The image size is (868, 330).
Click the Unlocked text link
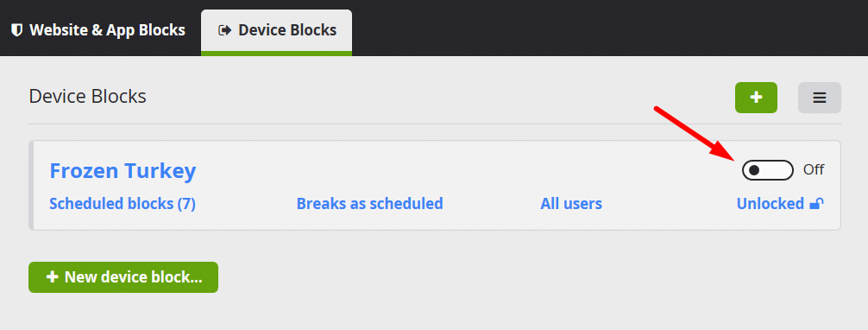pyautogui.click(x=770, y=204)
